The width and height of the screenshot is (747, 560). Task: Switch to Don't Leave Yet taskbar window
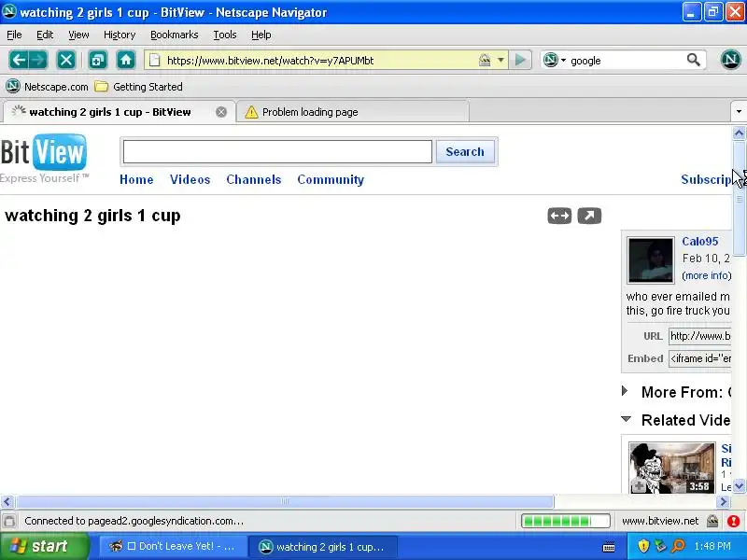click(173, 547)
